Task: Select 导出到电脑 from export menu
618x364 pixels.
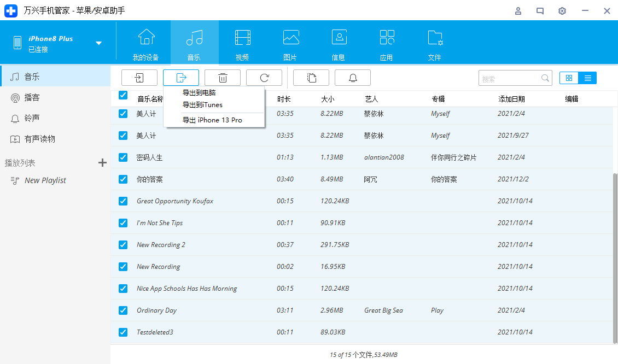Action: tap(199, 92)
